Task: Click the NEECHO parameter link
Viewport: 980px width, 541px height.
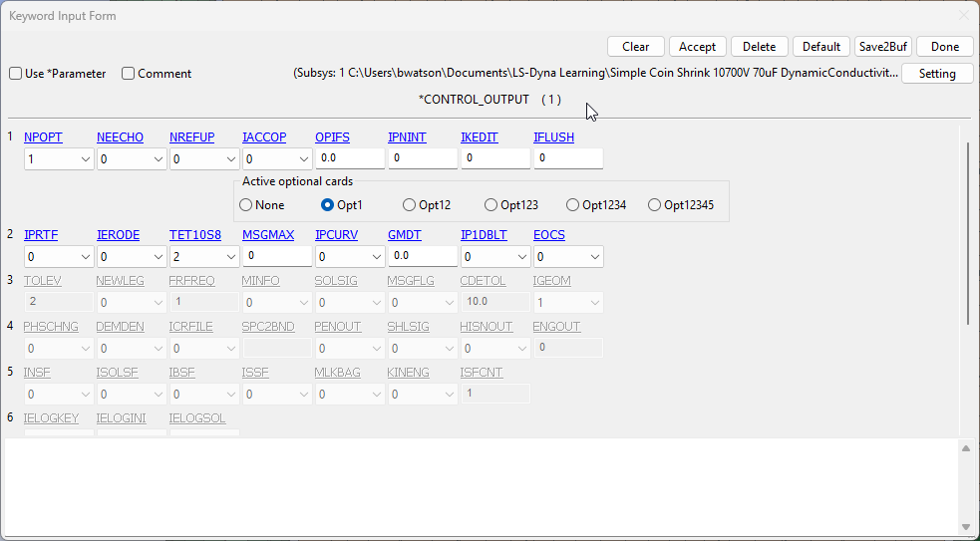Action: (x=120, y=137)
